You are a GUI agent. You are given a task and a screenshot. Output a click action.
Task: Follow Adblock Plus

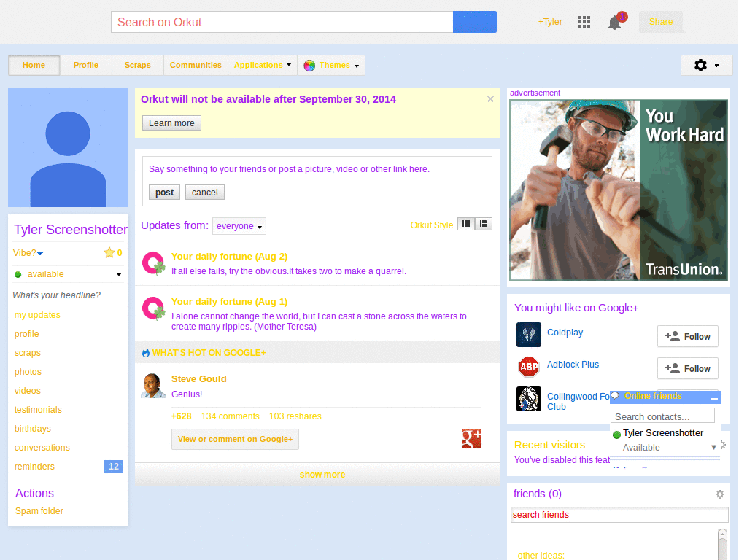click(687, 368)
